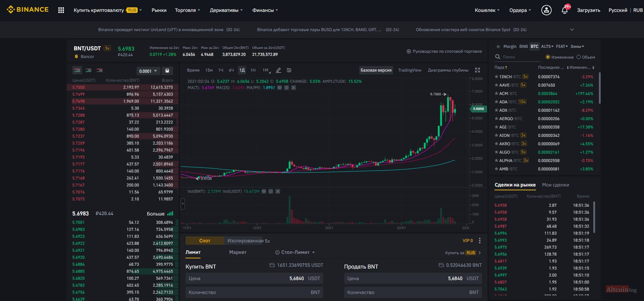Screen dimensions: 644x301
Task: Show asks-only order book view
Action: pos(100,70)
